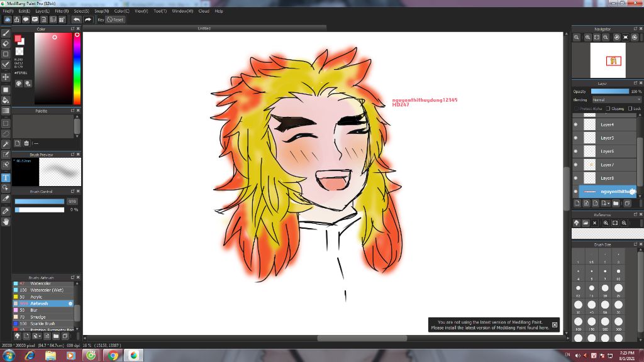Clear reference image with X icon
The image size is (644, 362).
(x=594, y=223)
